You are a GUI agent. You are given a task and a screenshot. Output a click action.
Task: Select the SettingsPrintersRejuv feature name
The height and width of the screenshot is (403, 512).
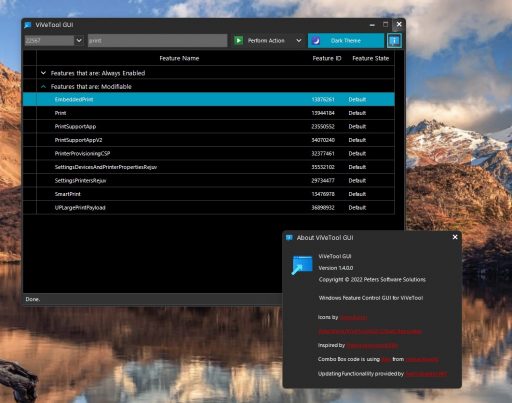[x=80, y=180]
